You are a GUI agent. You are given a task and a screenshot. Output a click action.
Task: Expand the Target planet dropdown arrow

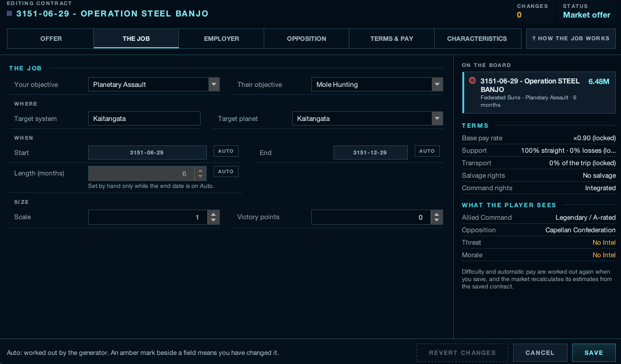tap(437, 118)
